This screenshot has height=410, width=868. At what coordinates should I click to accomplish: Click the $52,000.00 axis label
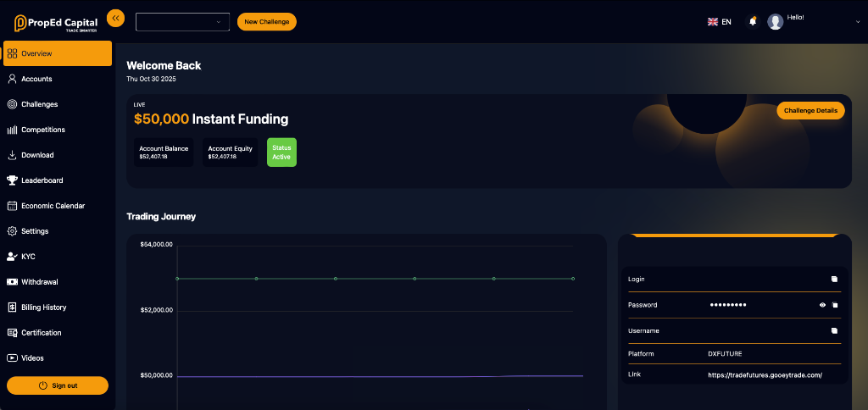[157, 310]
